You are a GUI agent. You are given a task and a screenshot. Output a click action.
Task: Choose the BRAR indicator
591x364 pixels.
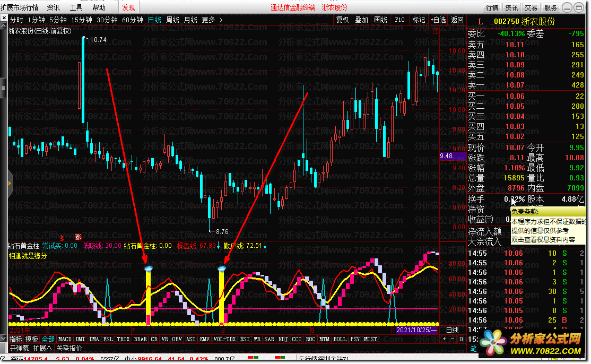[x=140, y=339]
